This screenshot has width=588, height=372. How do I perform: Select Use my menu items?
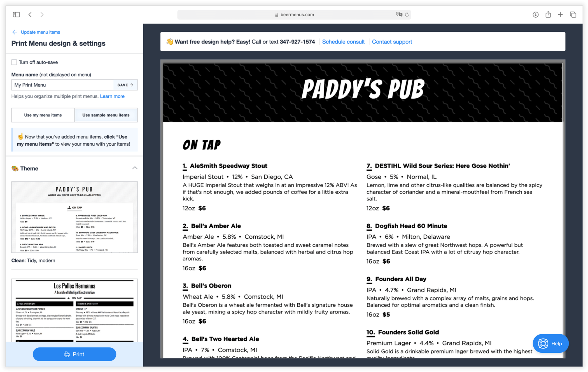tap(43, 115)
